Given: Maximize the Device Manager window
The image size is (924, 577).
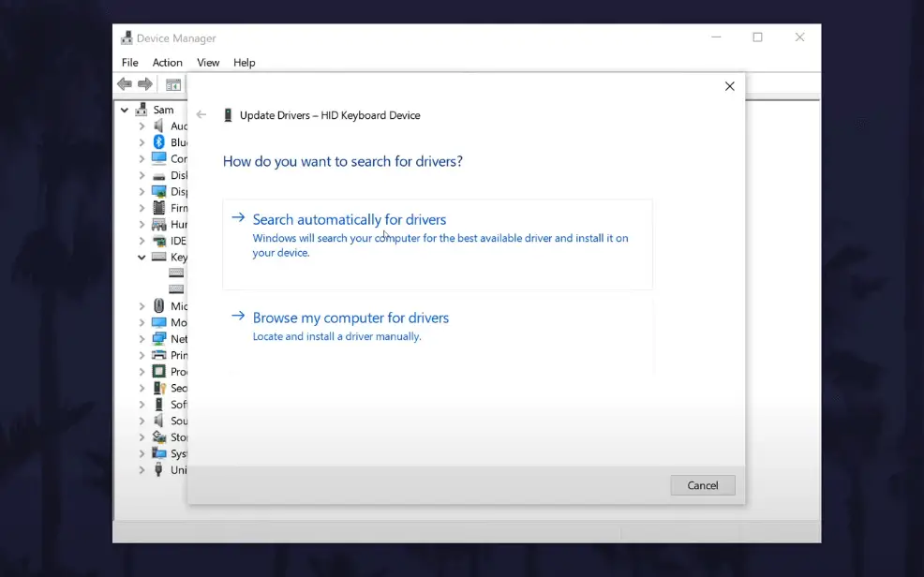Looking at the screenshot, I should 757,37.
